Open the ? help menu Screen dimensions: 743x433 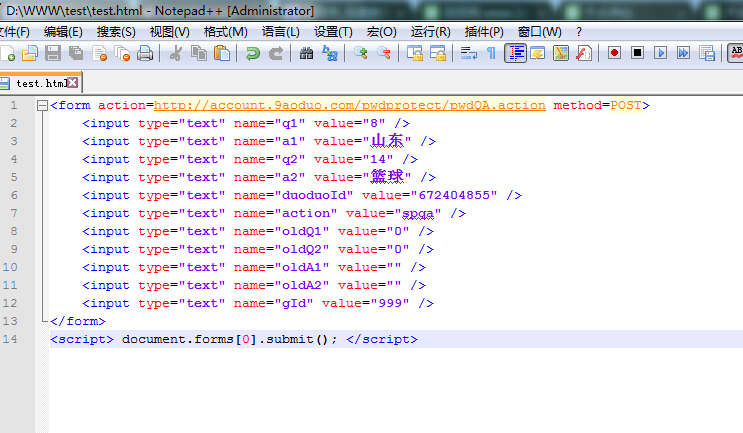[579, 32]
